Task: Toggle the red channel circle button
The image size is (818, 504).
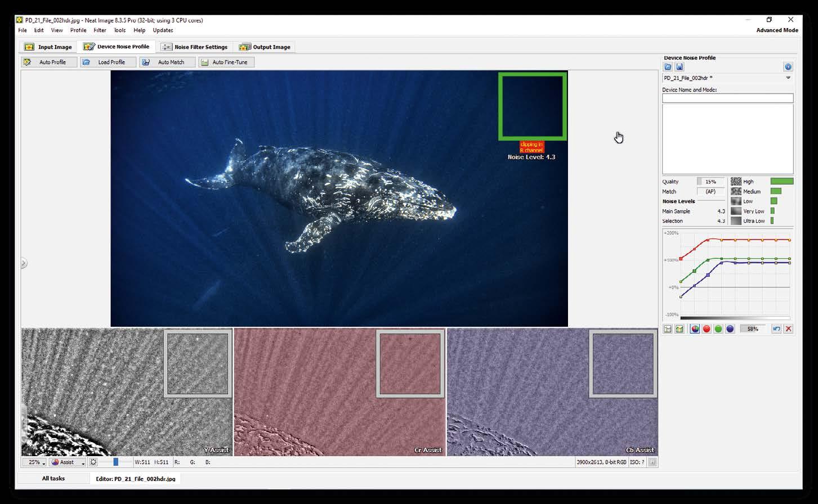Action: 707,329
